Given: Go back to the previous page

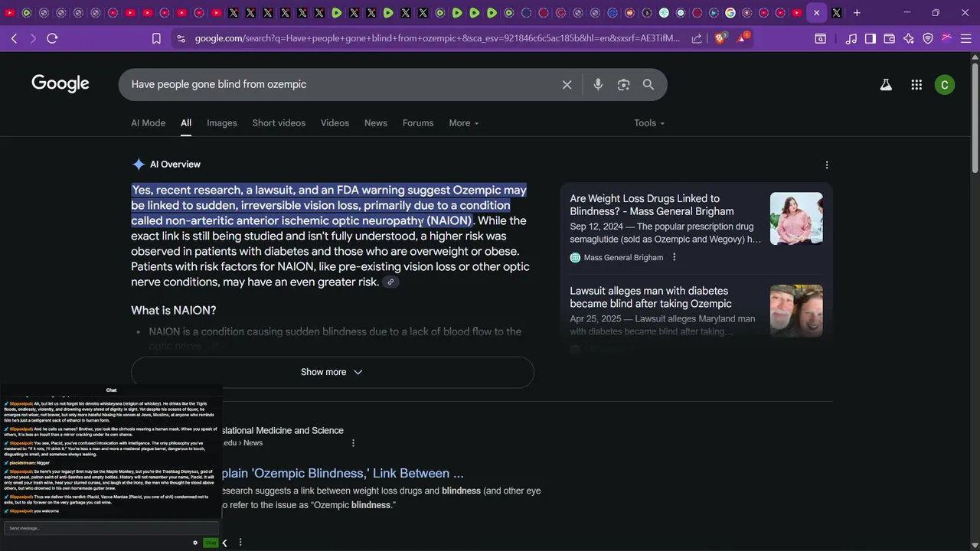Looking at the screenshot, I should tap(14, 38).
